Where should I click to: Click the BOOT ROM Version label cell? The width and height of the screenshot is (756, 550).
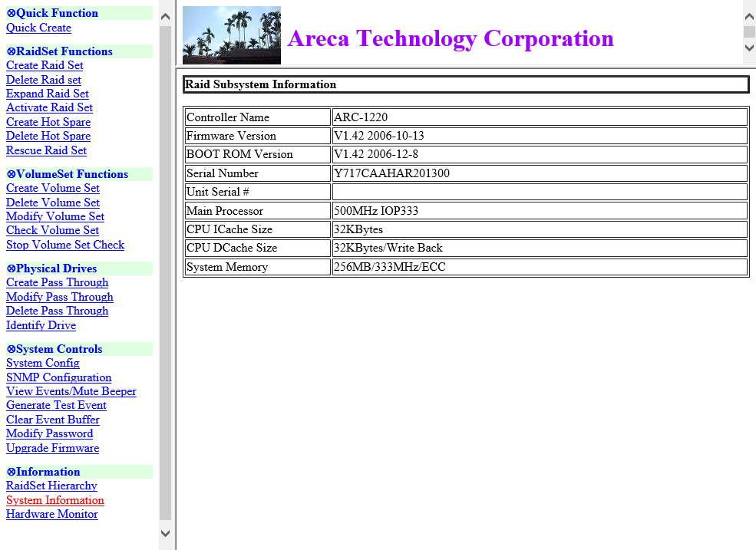[257, 154]
